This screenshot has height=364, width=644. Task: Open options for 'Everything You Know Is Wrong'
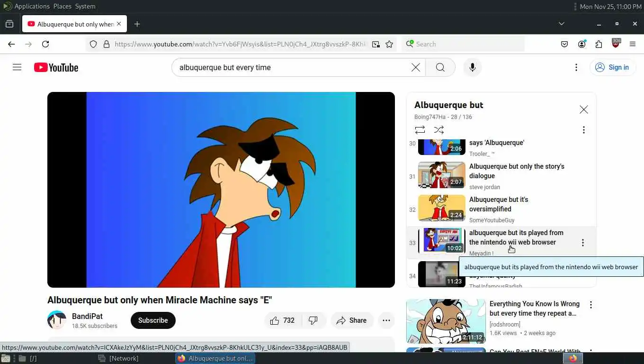click(x=590, y=305)
